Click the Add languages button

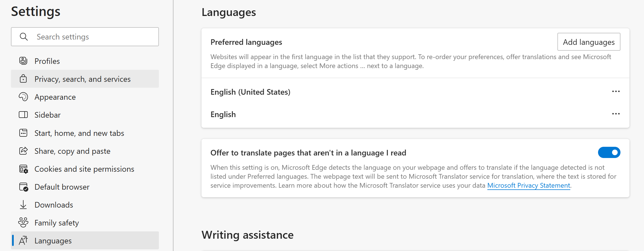click(589, 42)
